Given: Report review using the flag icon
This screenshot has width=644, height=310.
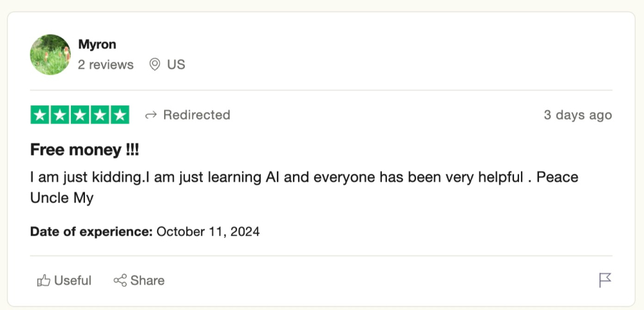Looking at the screenshot, I should 605,280.
